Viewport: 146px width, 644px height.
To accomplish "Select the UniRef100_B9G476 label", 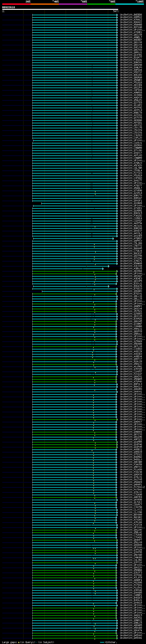I will click(131, 286).
